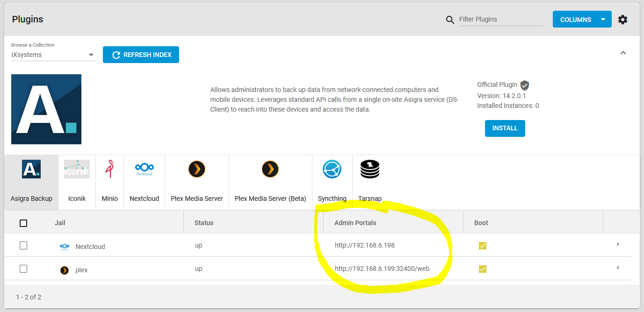
Task: Click the Status column header
Action: [204, 223]
